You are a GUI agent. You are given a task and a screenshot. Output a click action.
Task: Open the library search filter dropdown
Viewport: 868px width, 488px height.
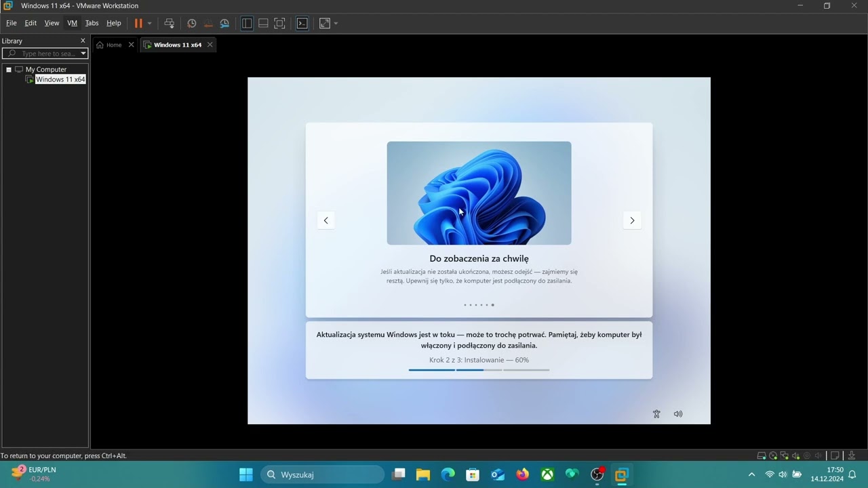83,54
